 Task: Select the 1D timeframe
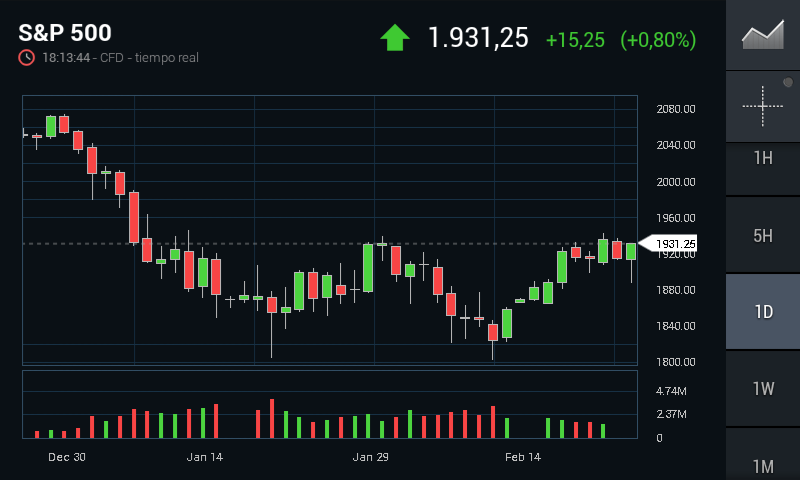coord(763,312)
